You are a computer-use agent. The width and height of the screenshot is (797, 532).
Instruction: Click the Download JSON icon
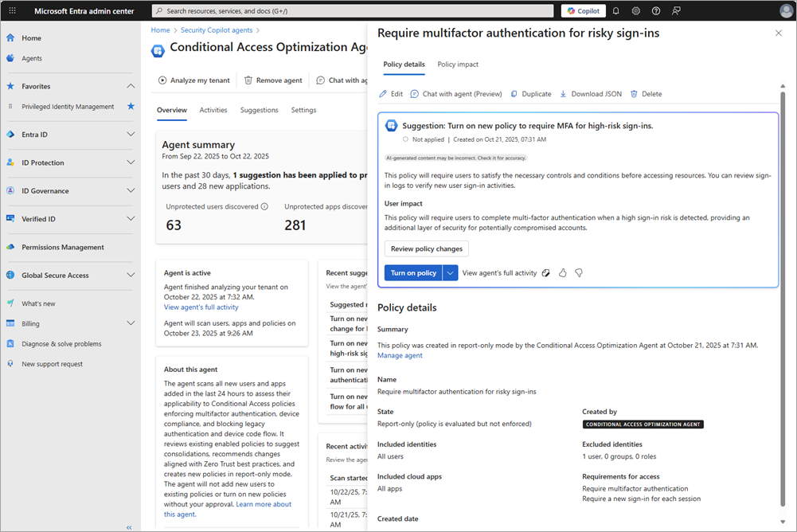(x=563, y=93)
